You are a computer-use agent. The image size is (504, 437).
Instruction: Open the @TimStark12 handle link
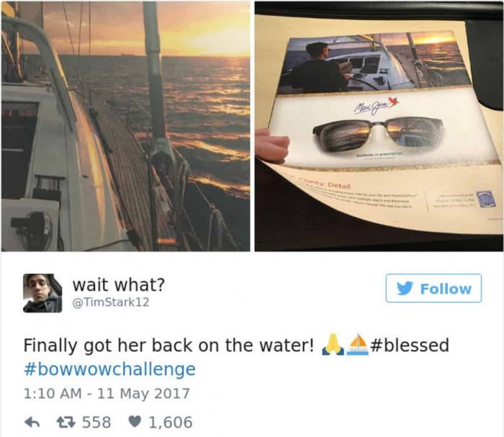tap(111, 302)
